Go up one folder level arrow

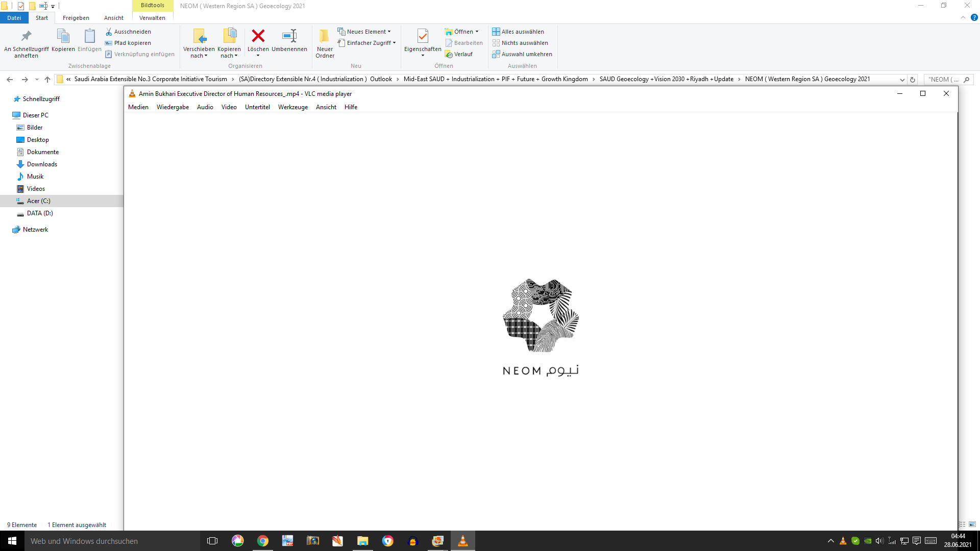click(x=47, y=79)
